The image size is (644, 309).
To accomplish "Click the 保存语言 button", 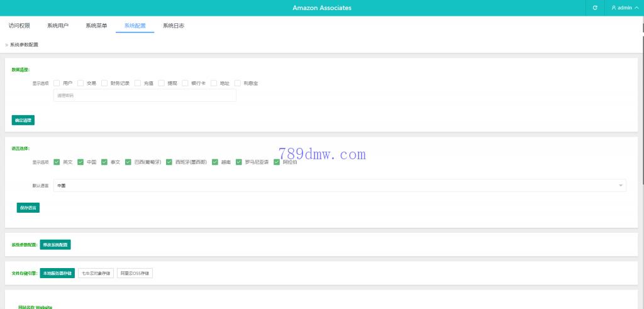I will tap(28, 208).
